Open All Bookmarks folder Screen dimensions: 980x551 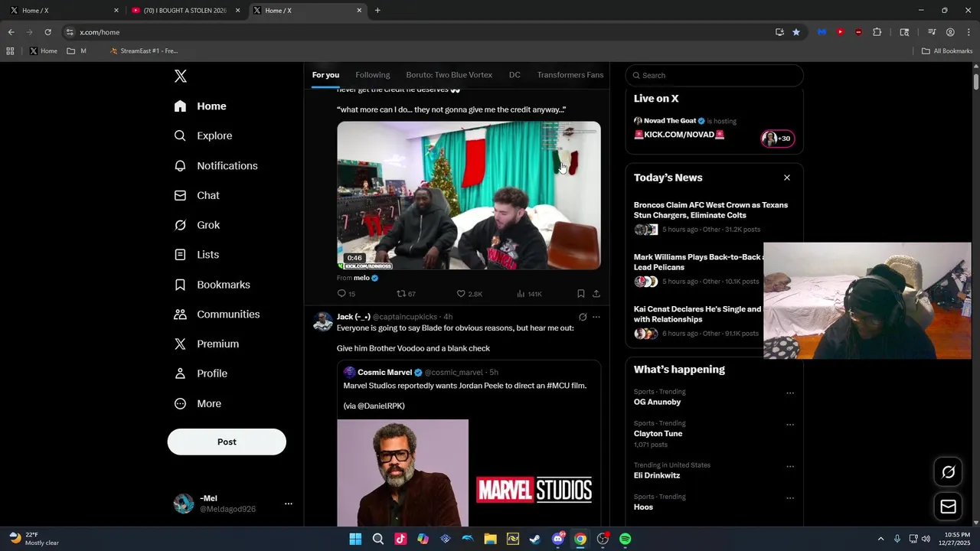(x=947, y=51)
